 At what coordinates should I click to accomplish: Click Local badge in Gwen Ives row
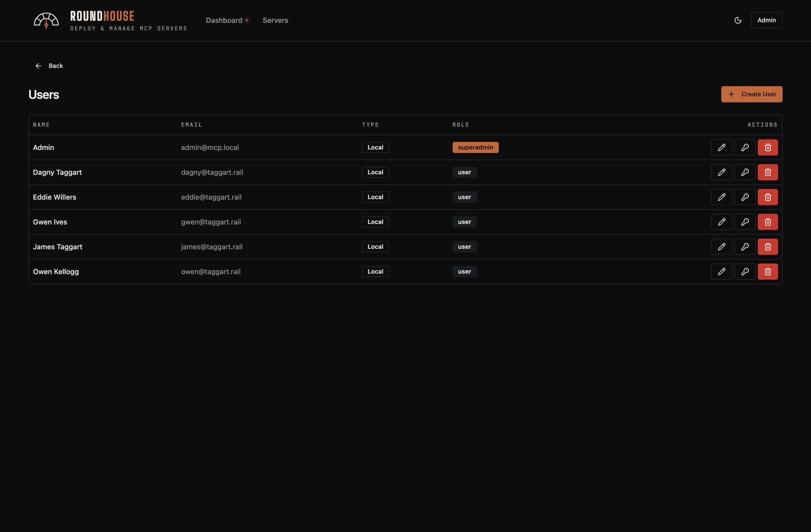[x=375, y=222]
